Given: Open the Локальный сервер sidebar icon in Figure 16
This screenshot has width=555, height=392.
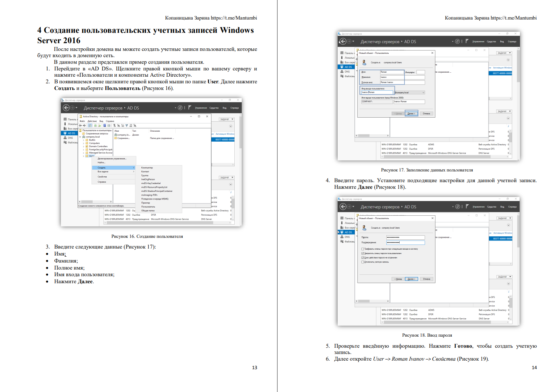Looking at the screenshot, I should click(x=65, y=124).
